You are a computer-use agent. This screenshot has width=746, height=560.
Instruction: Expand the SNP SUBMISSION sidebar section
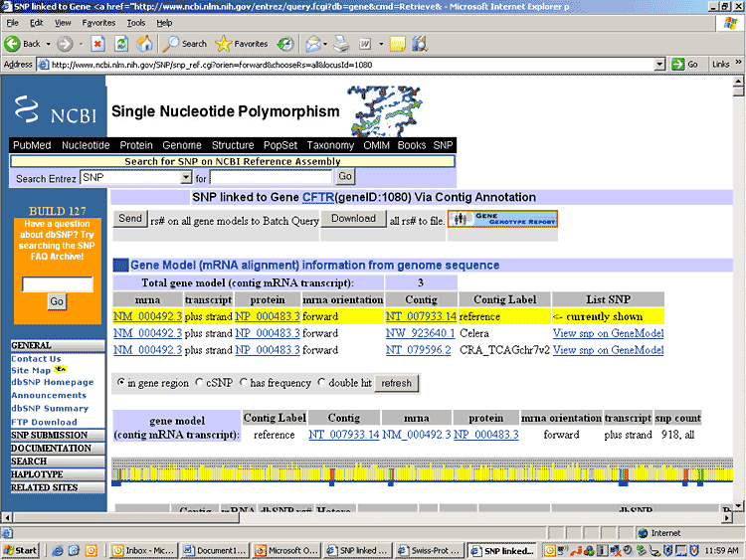(x=58, y=435)
